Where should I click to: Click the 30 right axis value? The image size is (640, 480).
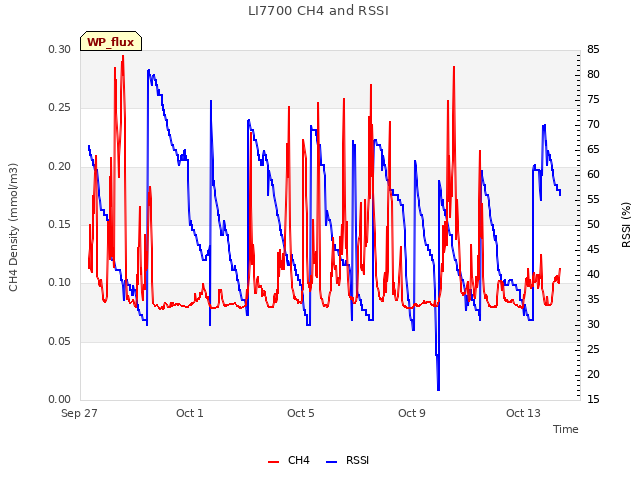click(x=593, y=324)
